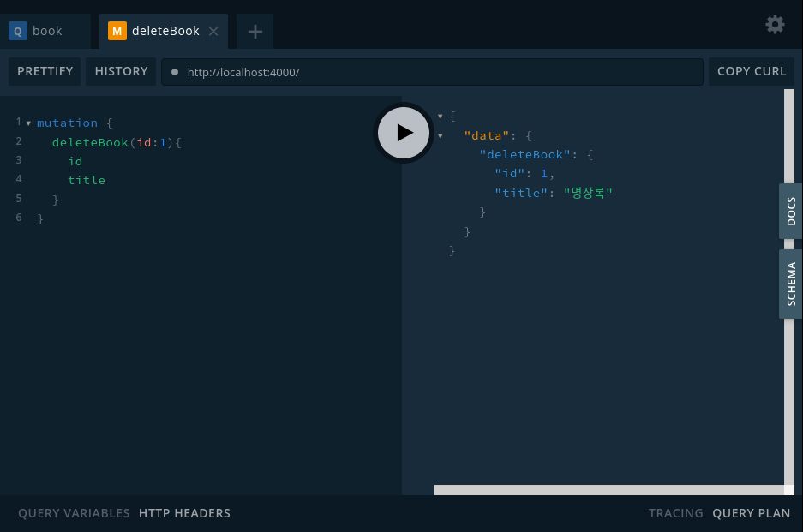The image size is (803, 532).
Task: Click the 'mutation' keyword in editor
Action: pos(67,123)
